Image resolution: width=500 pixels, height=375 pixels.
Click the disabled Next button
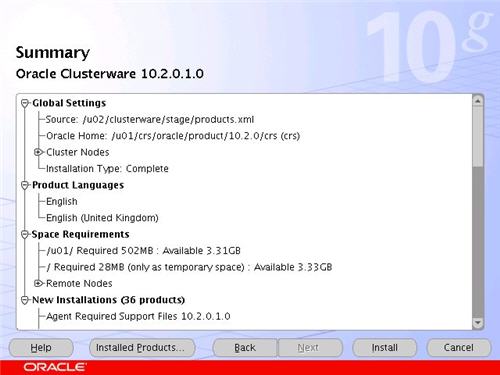pos(310,348)
